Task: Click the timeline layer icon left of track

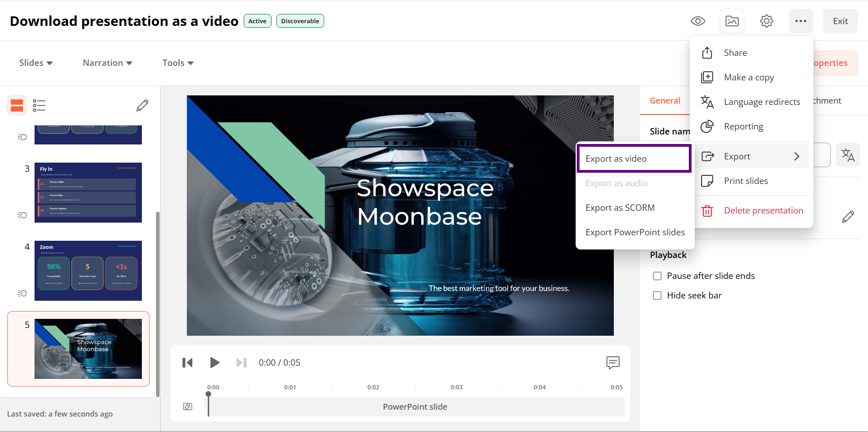Action: point(187,407)
